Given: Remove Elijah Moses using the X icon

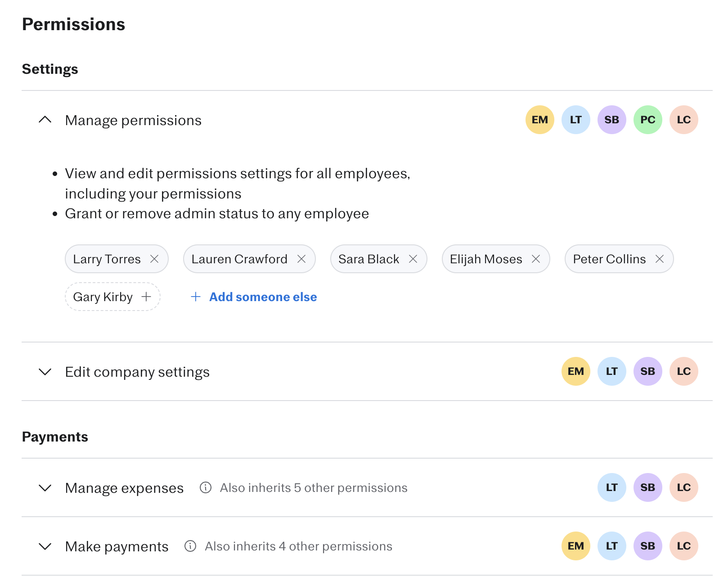Looking at the screenshot, I should point(536,259).
